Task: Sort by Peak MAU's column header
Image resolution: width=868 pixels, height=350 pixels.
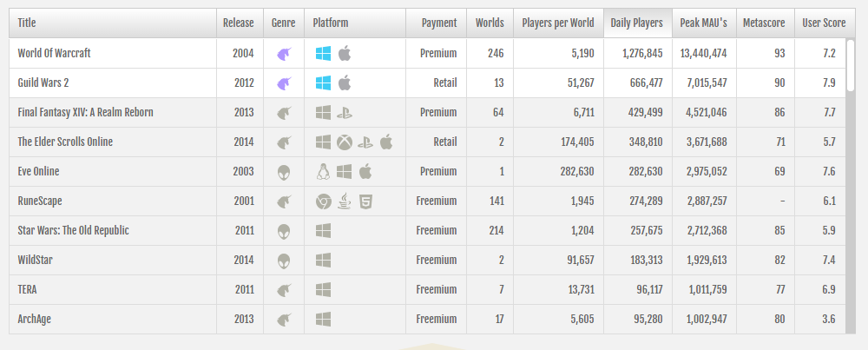Action: click(704, 23)
